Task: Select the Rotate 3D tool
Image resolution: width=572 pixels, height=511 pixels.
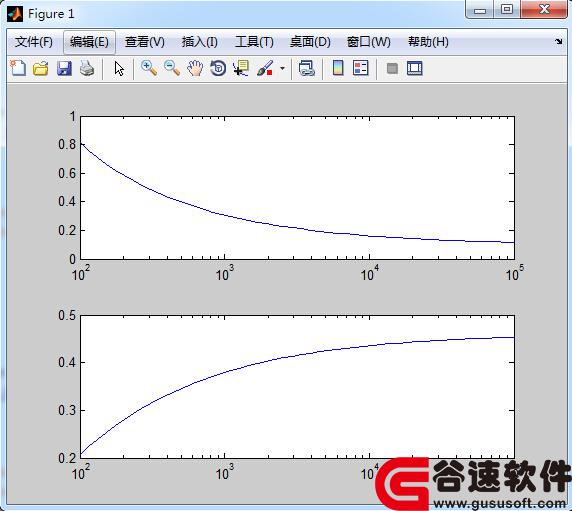Action: pyautogui.click(x=218, y=68)
